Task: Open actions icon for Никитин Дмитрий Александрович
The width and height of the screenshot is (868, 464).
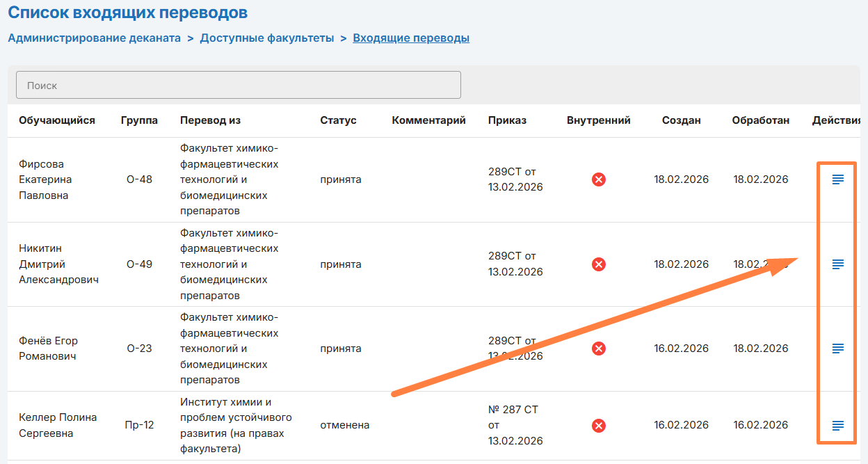Action: 838,264
